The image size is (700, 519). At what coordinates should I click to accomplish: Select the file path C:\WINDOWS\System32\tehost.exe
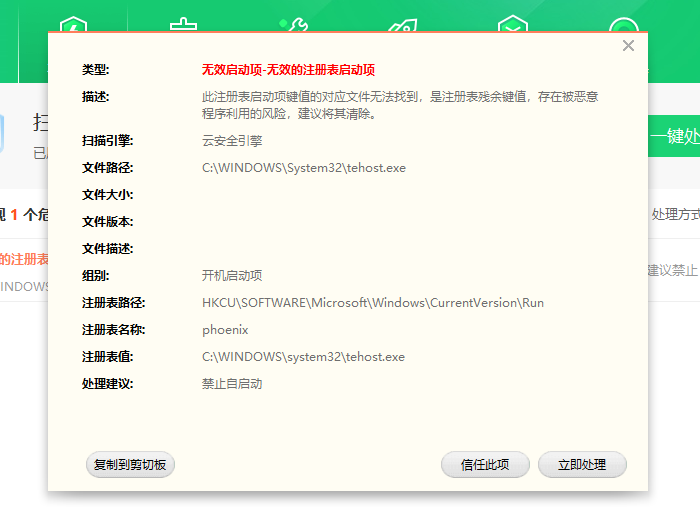[x=304, y=168]
